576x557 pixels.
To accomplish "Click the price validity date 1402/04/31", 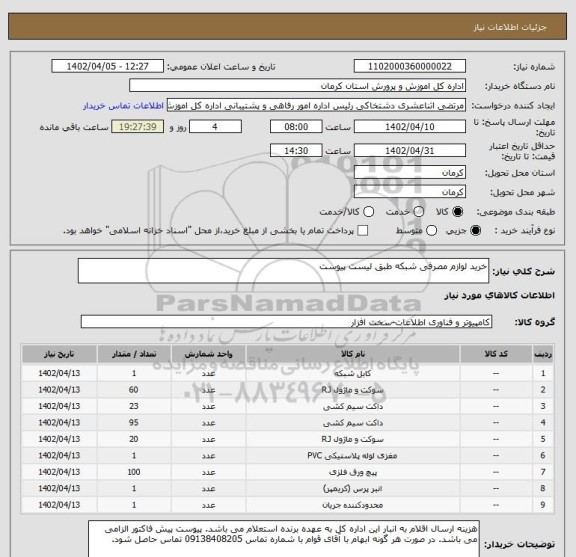I will (x=410, y=151).
